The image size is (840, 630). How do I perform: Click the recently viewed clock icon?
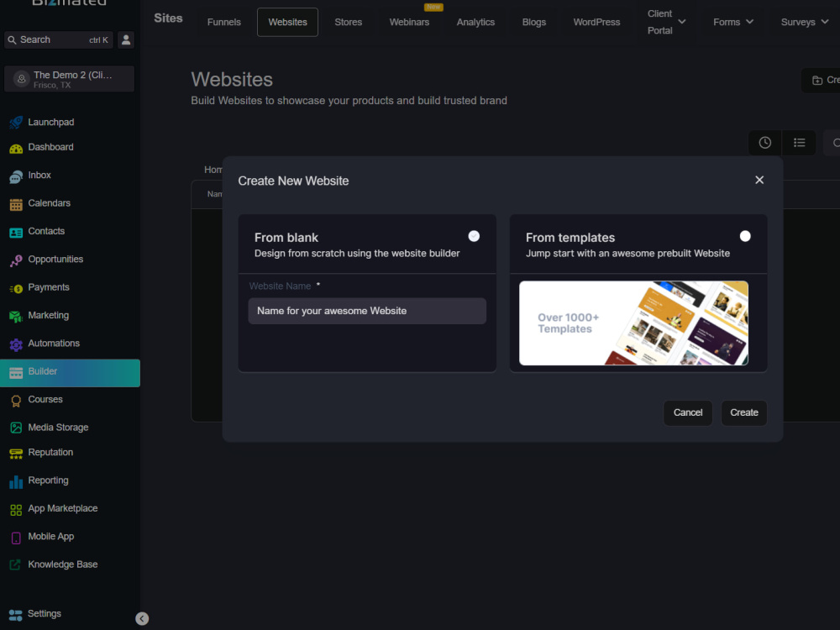click(764, 142)
